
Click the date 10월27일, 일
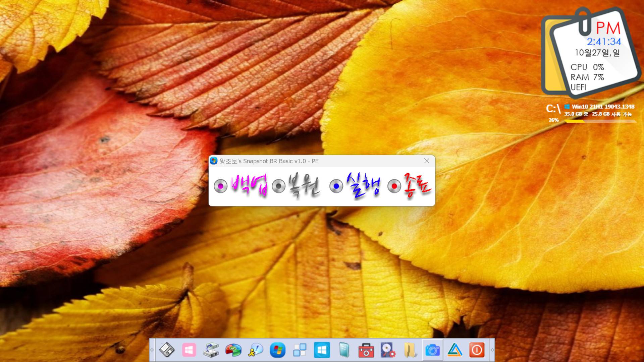click(597, 53)
